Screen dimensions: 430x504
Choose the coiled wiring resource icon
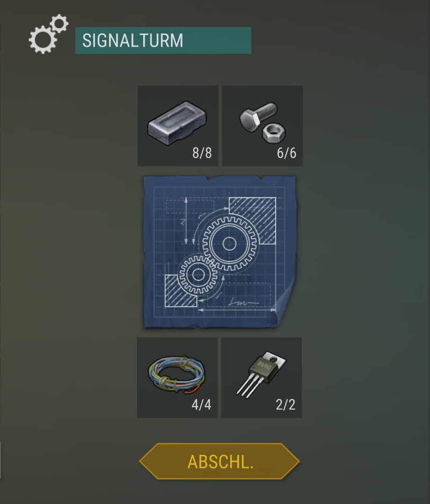pyautogui.click(x=176, y=374)
